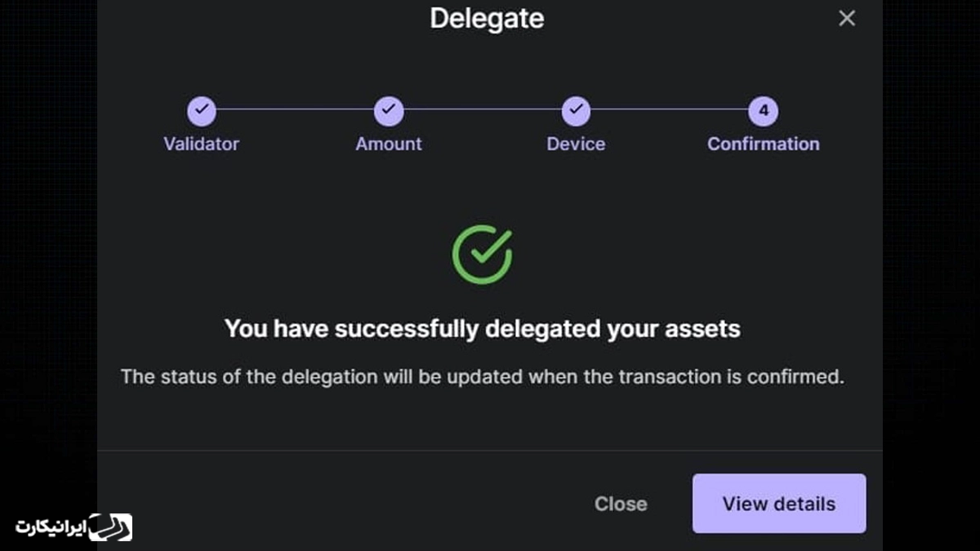Go to the Device step label
The height and width of the screenshot is (551, 980).
(576, 144)
